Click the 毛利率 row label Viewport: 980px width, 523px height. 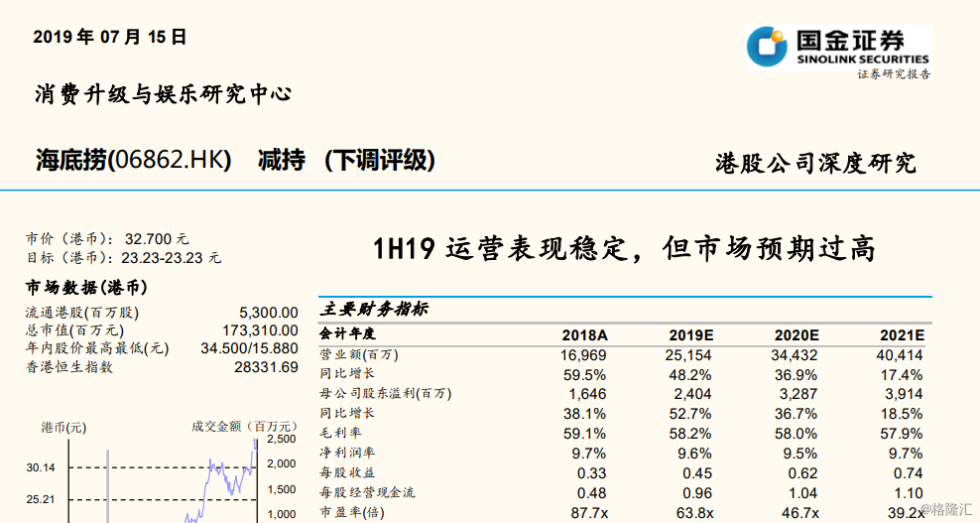pos(340,433)
